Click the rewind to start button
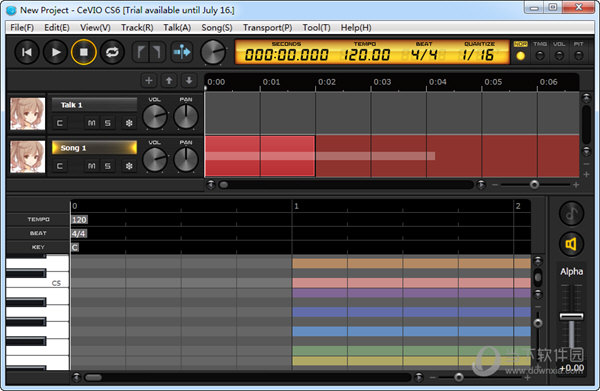Image resolution: width=600 pixels, height=391 pixels. click(x=26, y=52)
